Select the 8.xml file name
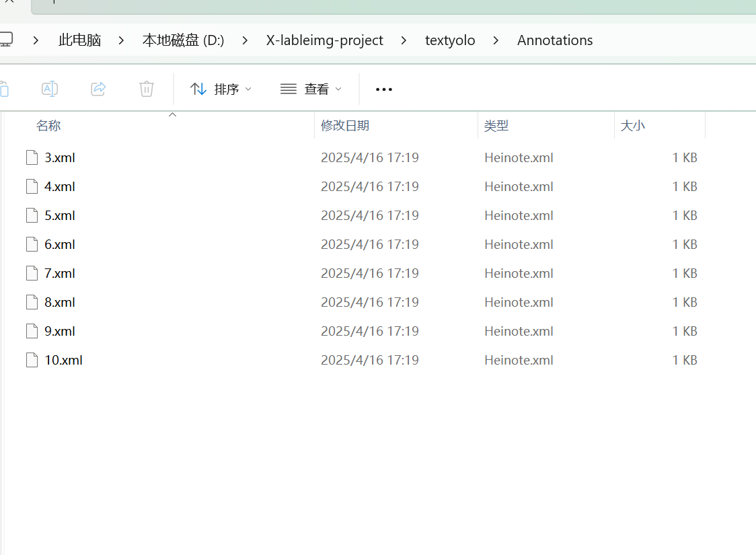Viewport: 756px width, 555px height. coord(60,302)
